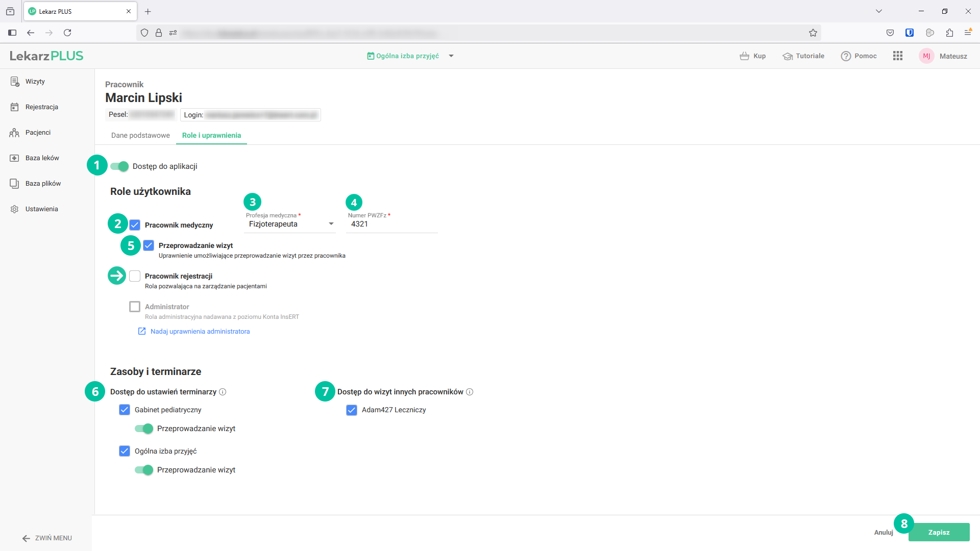
Task: Switch to Dane podstawowe tab
Action: click(140, 135)
